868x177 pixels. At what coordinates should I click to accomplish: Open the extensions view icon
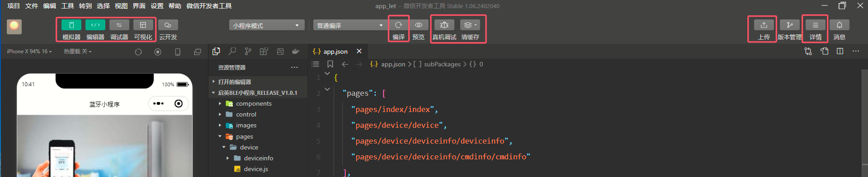264,51
